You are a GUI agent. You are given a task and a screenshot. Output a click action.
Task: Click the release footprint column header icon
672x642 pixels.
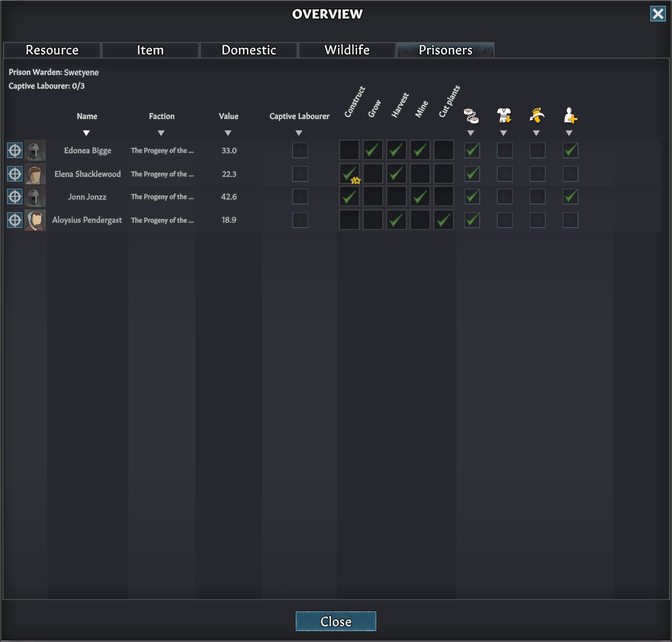coord(537,115)
